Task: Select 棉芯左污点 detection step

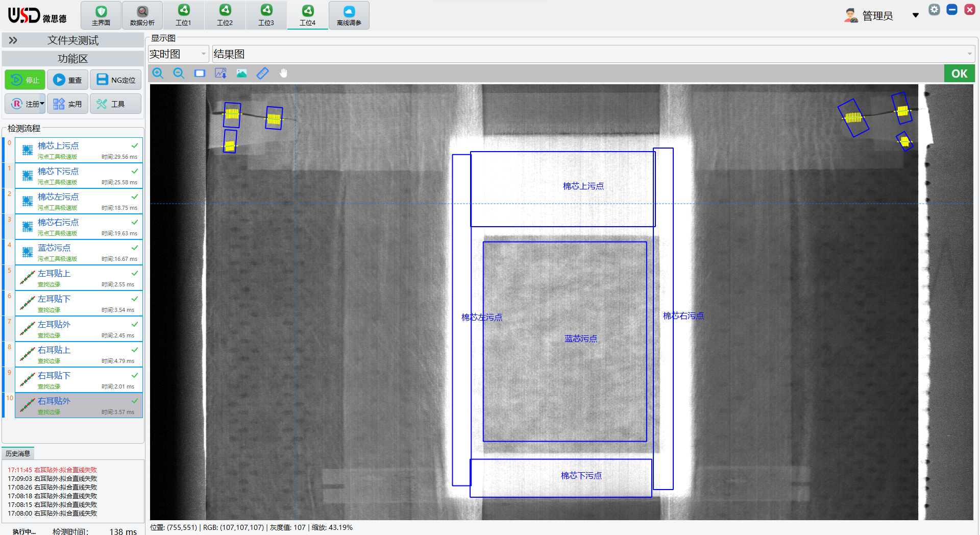Action: [79, 201]
